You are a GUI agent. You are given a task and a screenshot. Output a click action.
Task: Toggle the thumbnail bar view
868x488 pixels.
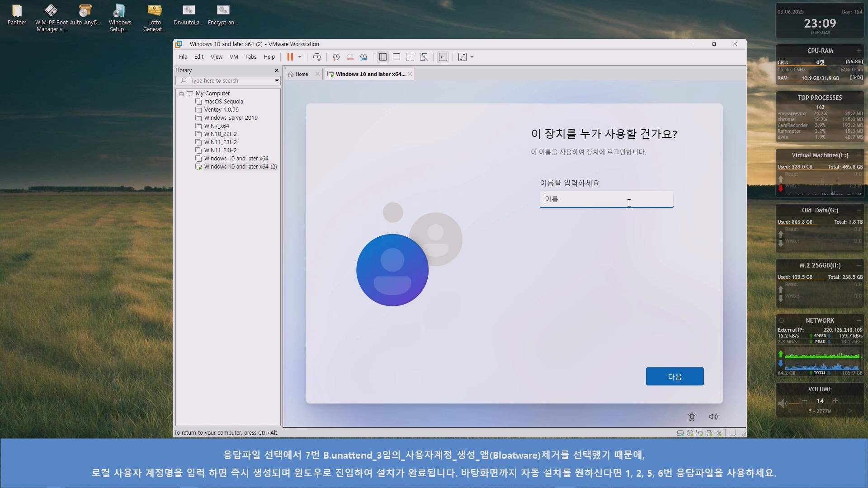[396, 57]
